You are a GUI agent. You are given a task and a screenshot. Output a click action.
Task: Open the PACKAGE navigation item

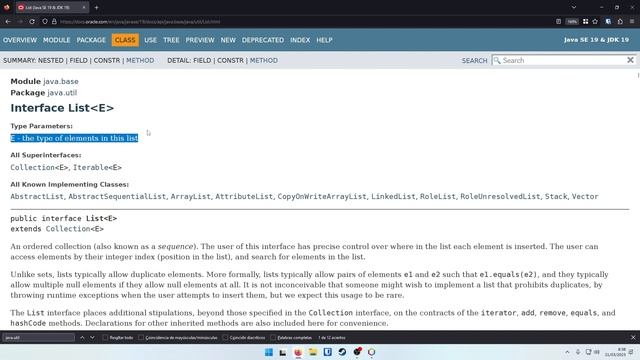[91, 40]
